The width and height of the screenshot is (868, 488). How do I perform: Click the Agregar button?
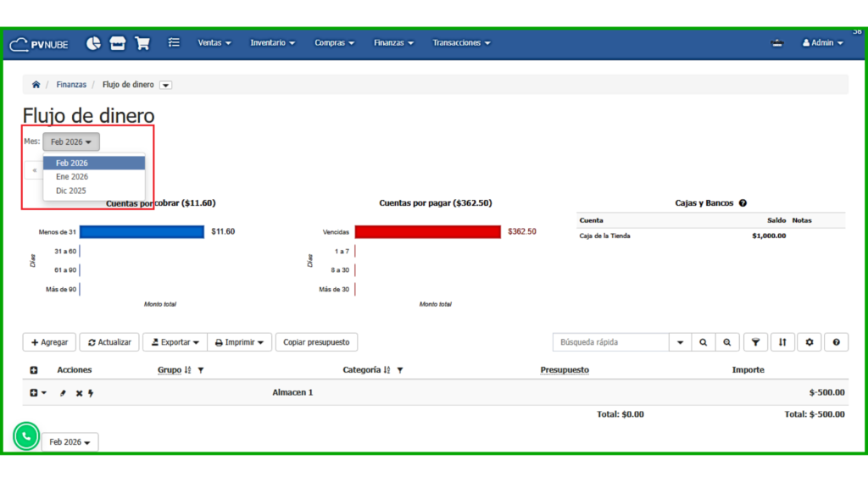[x=49, y=342]
